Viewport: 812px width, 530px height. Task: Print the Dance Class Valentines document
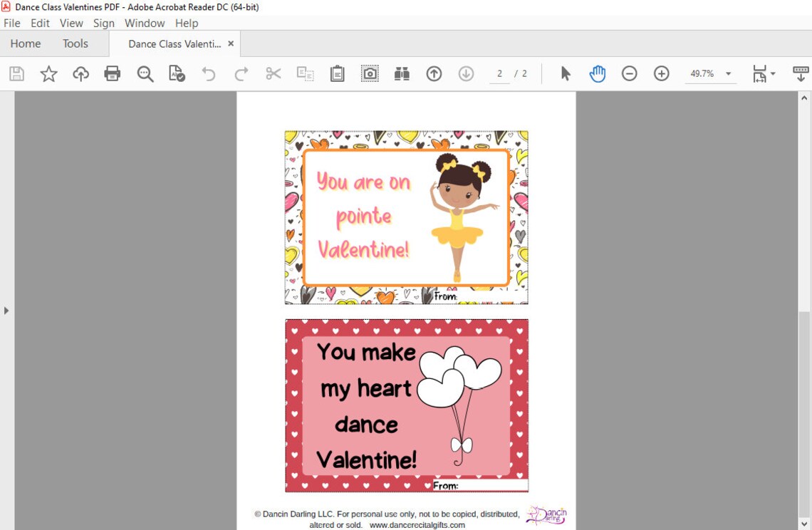[113, 73]
